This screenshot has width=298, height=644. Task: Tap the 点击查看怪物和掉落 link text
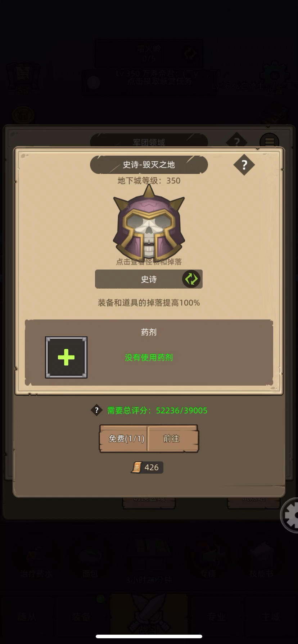click(x=149, y=262)
